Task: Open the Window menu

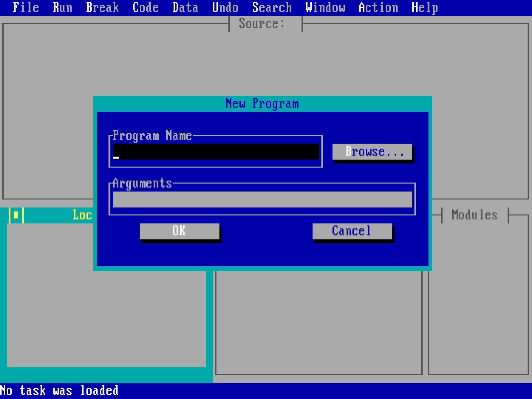Action: (x=325, y=7)
